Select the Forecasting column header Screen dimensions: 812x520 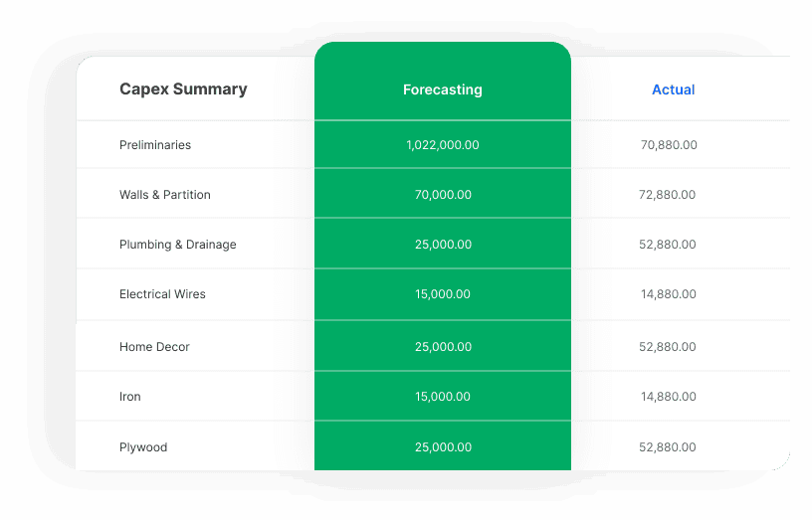click(442, 89)
